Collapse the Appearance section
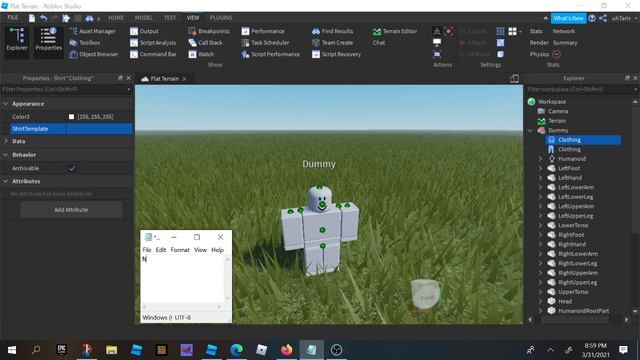 coord(6,104)
